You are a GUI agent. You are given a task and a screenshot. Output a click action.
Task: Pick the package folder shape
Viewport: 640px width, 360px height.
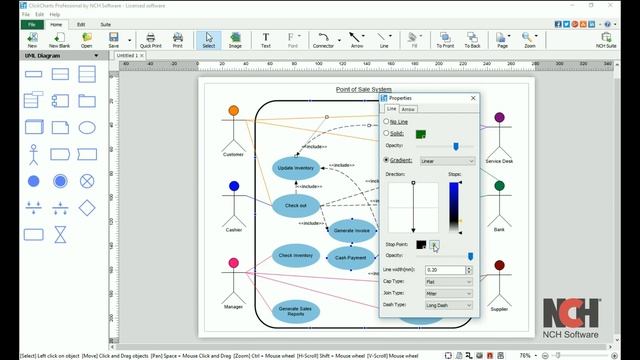[87, 101]
